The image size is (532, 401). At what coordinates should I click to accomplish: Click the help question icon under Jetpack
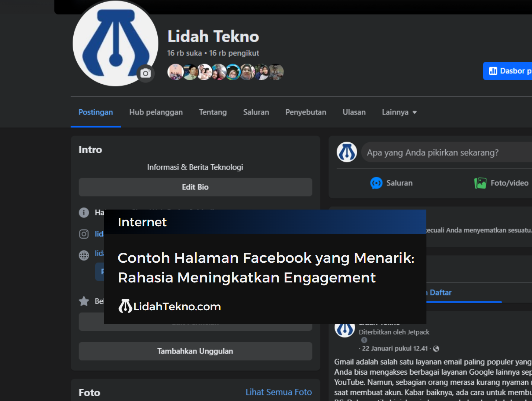point(364,340)
